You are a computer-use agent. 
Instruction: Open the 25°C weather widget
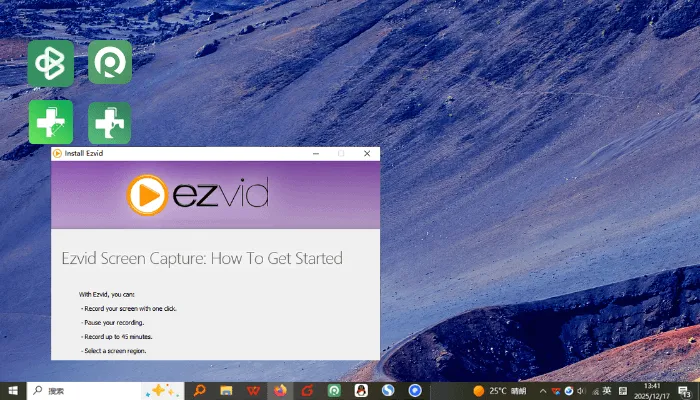pos(500,391)
